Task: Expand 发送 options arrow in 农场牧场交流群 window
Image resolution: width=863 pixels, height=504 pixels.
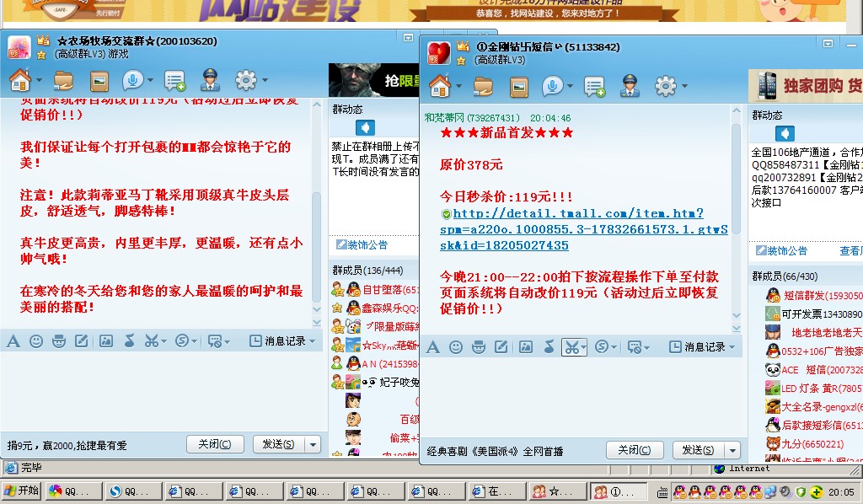Action: tap(314, 444)
